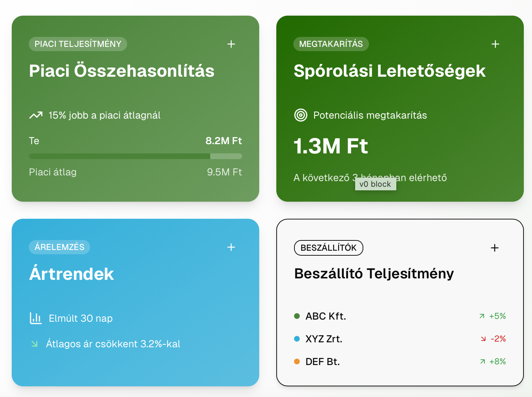Click the plus icon on the Ártrendek card

[x=231, y=247]
